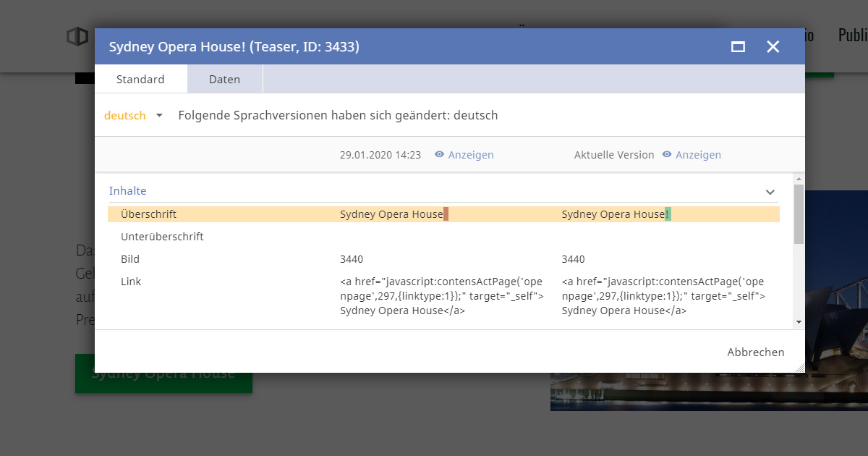Viewport: 868px width, 456px height.
Task: Click the dialog resize grip corner
Action: tap(800, 368)
